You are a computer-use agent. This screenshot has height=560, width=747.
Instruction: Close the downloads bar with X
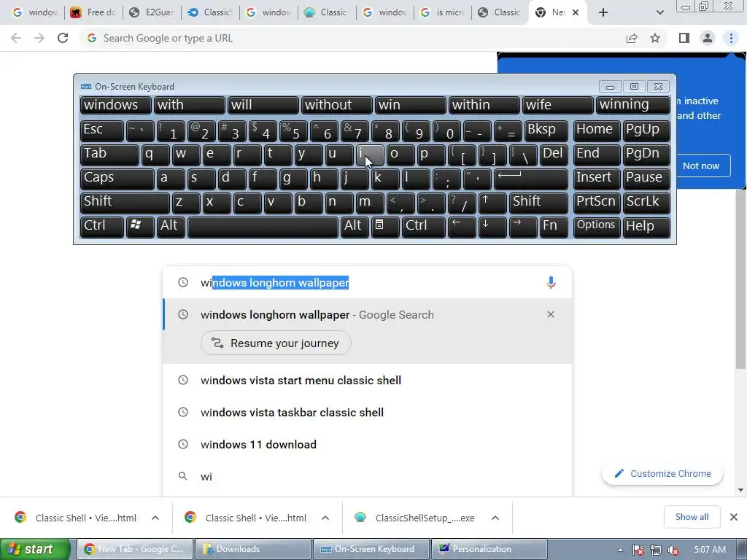[x=734, y=517]
